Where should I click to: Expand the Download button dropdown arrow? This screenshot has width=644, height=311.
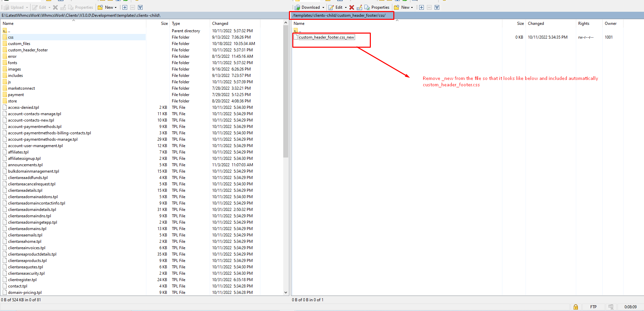323,7
